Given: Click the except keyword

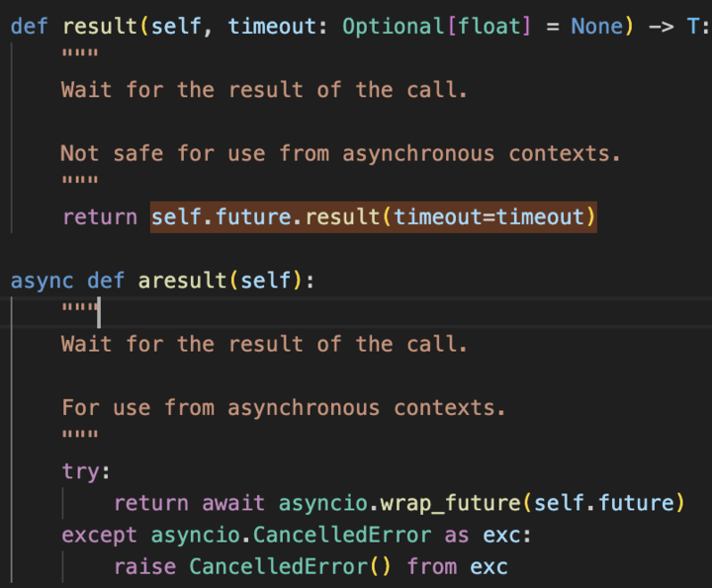Looking at the screenshot, I should [x=100, y=535].
